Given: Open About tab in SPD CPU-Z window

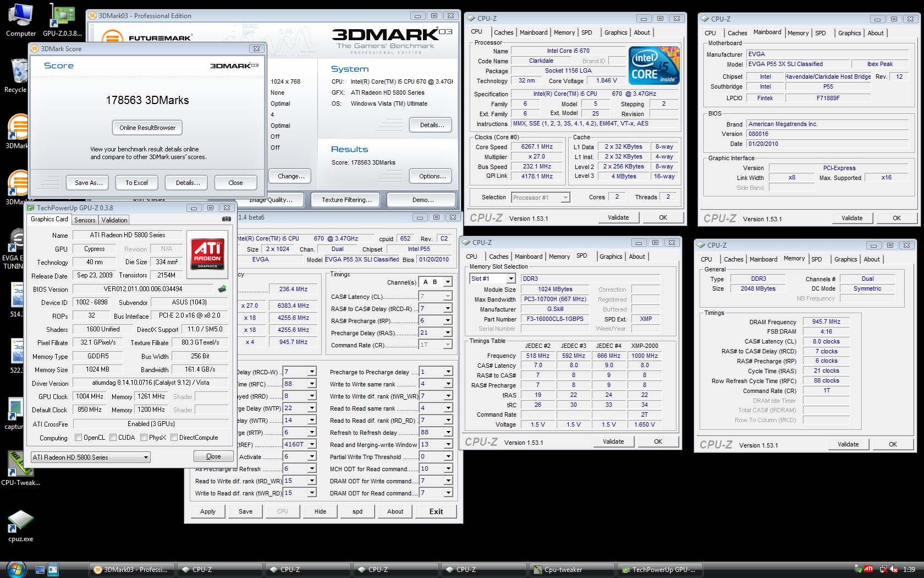Looking at the screenshot, I should pyautogui.click(x=637, y=257).
